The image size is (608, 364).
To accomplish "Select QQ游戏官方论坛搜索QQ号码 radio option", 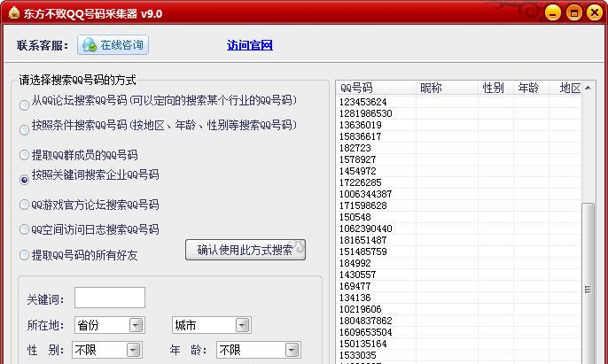I will [x=24, y=205].
